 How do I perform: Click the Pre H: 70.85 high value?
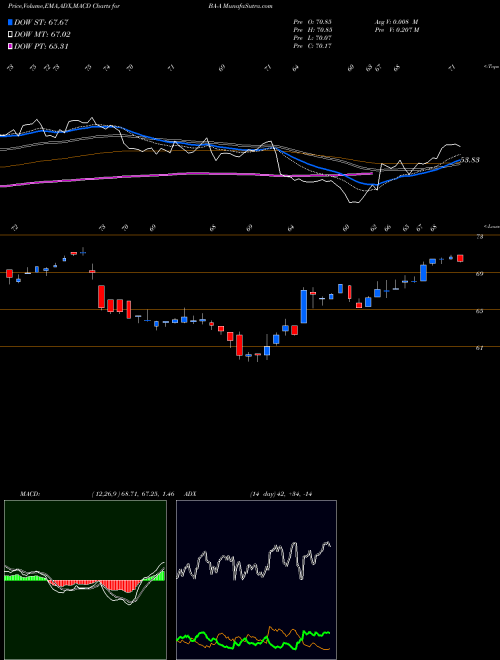pos(313,30)
